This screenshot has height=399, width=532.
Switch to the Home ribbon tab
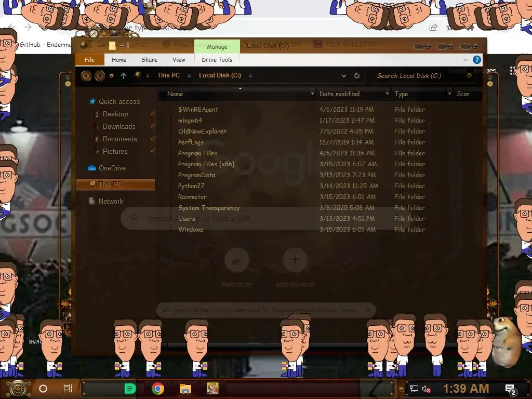pyautogui.click(x=119, y=60)
